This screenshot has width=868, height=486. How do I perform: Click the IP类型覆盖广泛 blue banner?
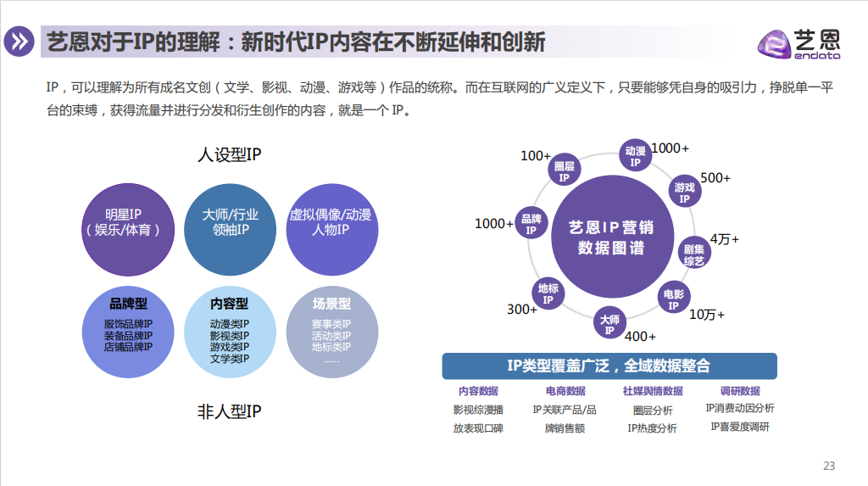[x=609, y=366]
